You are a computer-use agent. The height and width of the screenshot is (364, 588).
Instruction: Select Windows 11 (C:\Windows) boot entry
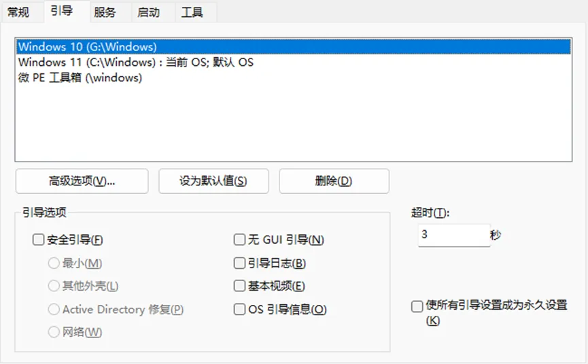pos(293,62)
